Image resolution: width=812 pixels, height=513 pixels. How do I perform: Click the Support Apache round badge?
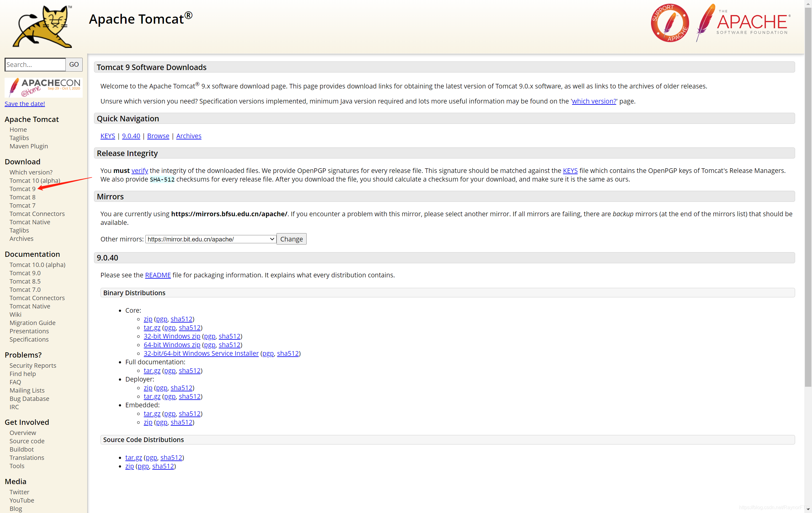[x=669, y=23]
